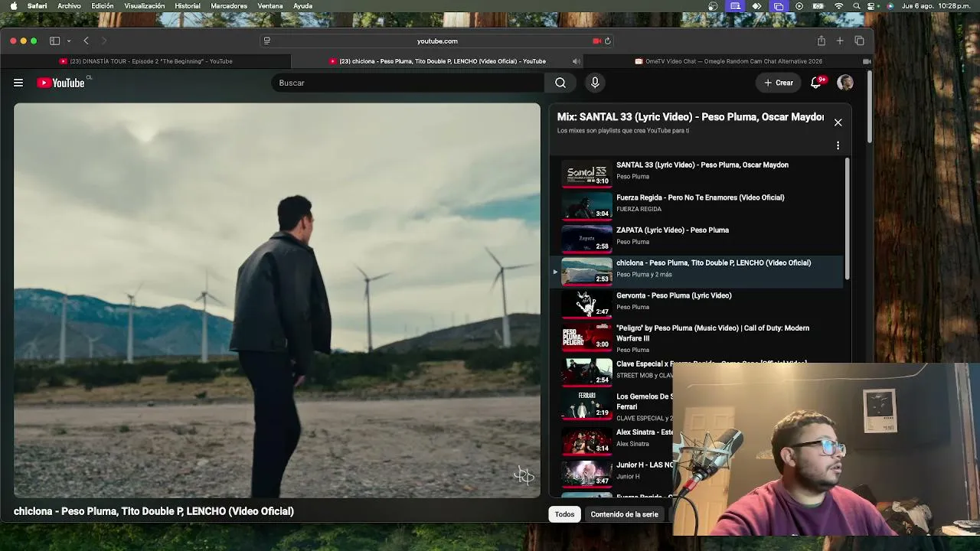980x551 pixels.
Task: Open the Mix playlist three-dot options
Action: click(x=838, y=145)
